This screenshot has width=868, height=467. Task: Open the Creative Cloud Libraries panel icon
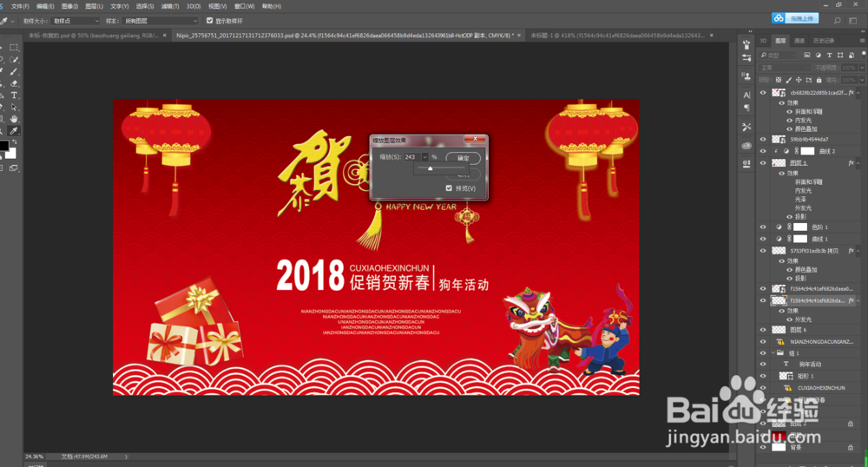(746, 146)
